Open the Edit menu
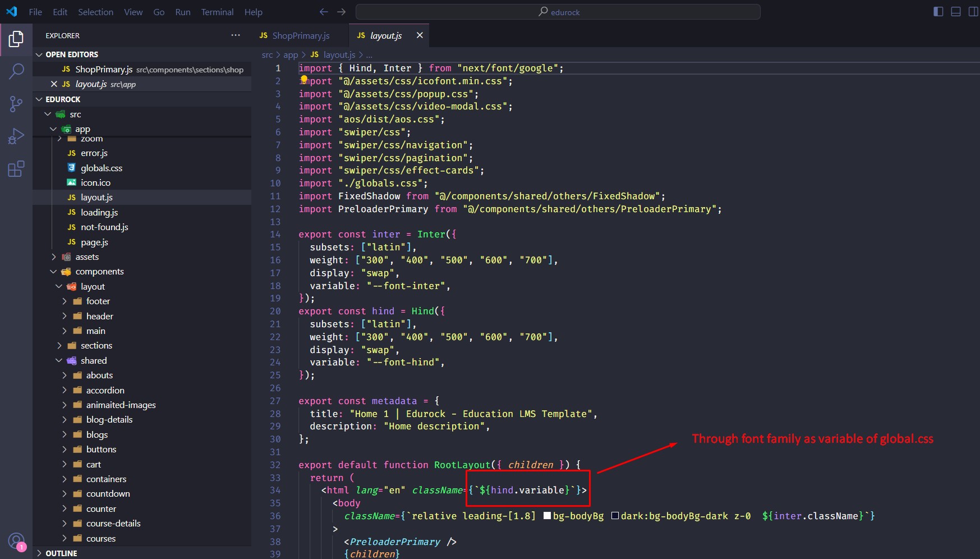Viewport: 980px width, 559px height. pyautogui.click(x=60, y=12)
